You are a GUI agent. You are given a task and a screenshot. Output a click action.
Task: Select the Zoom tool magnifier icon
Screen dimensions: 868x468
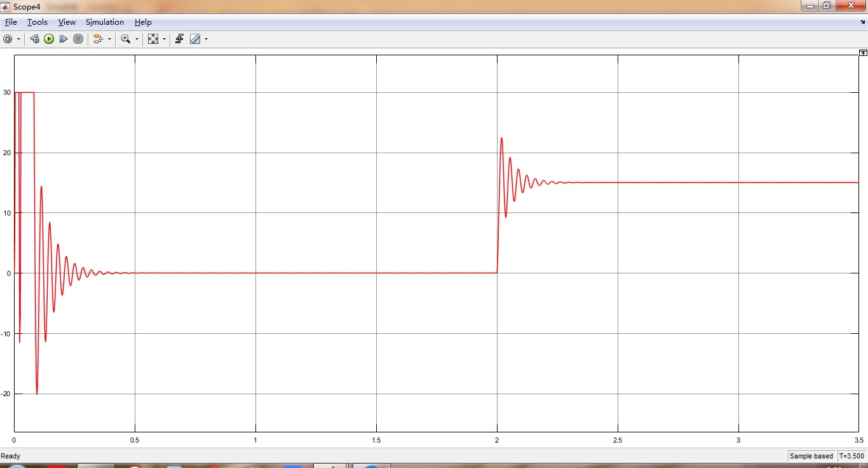coord(125,39)
